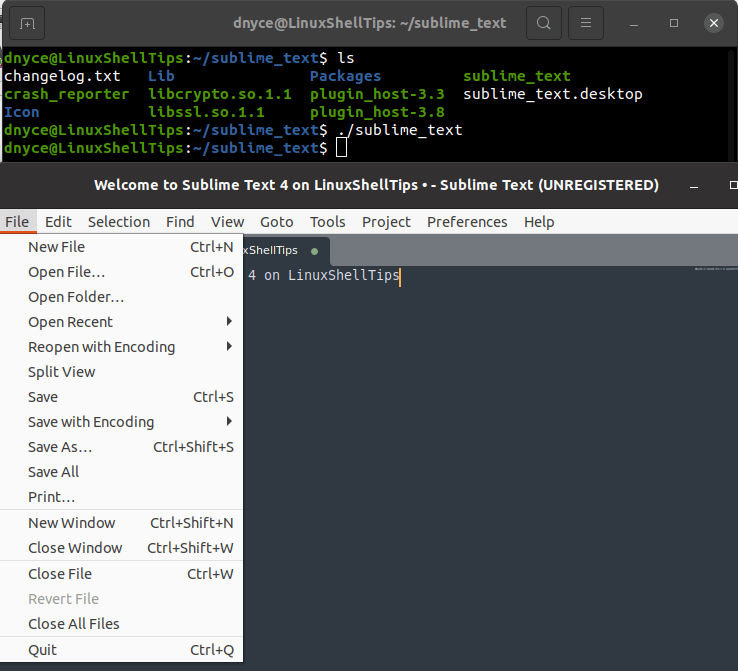Image resolution: width=738 pixels, height=671 pixels.
Task: Choose Close Window menu entry
Action: (121, 548)
